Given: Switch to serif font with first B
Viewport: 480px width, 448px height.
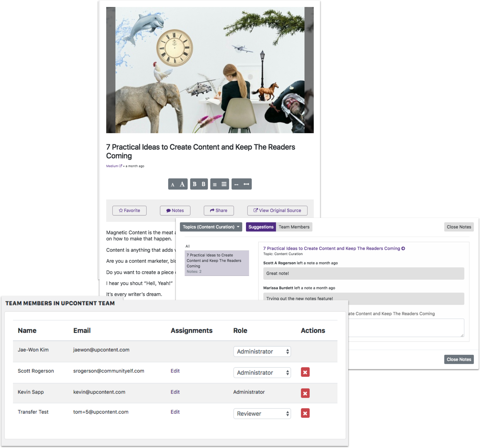Looking at the screenshot, I should pos(194,184).
